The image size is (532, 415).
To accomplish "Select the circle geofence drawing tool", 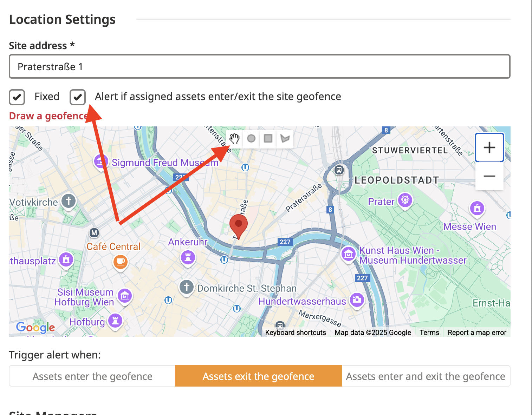I will 251,139.
